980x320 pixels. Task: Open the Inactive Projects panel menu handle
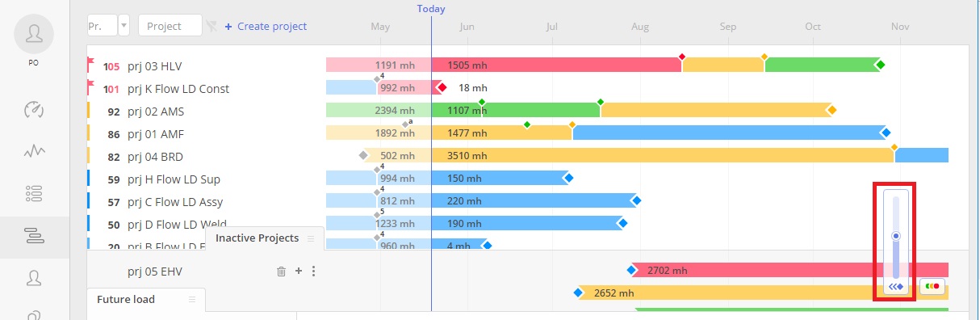point(311,238)
